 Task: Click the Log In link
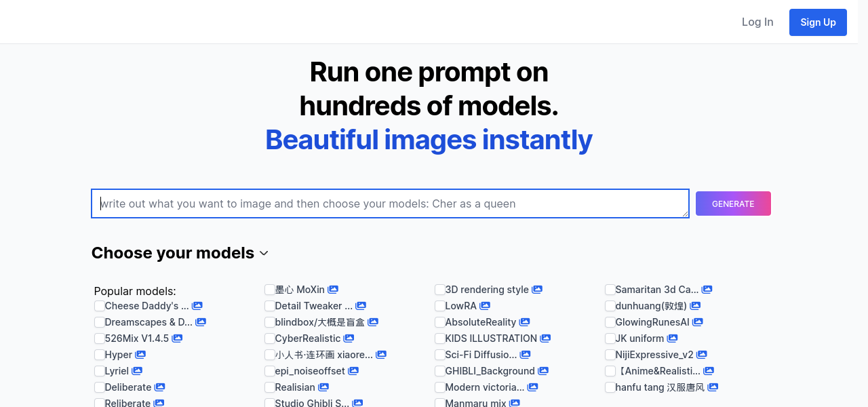[757, 22]
